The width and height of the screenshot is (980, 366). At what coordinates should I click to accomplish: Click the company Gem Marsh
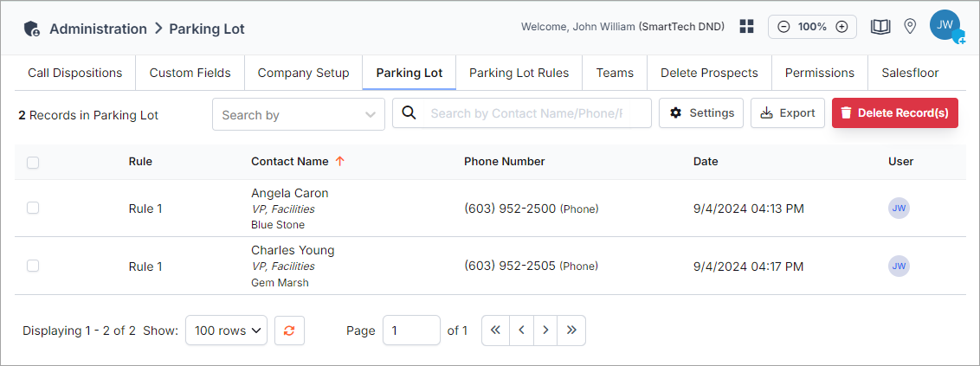click(280, 282)
